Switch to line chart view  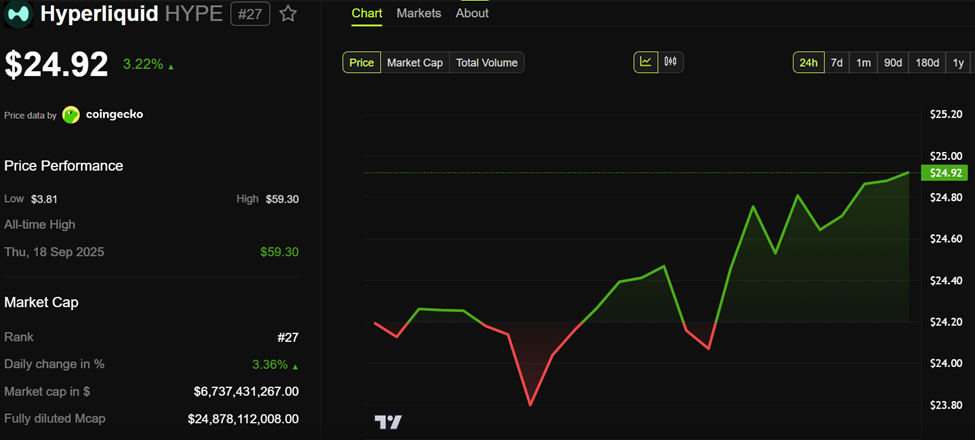tap(646, 62)
